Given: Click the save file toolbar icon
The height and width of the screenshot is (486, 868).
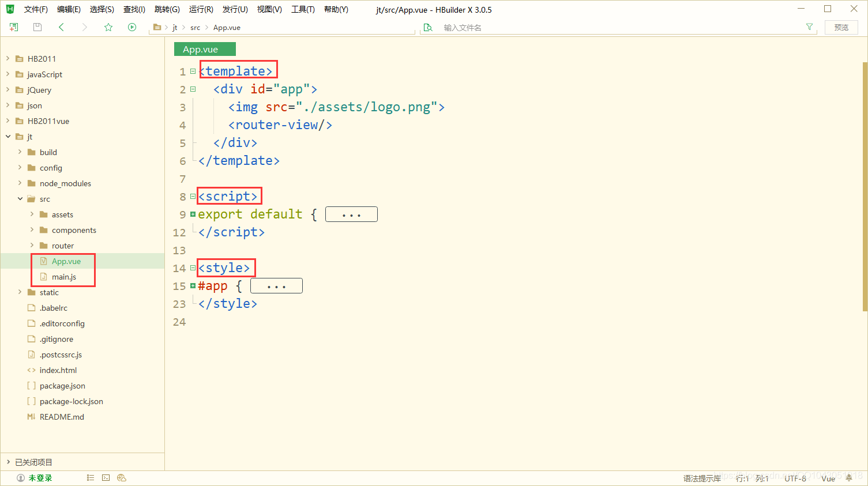Looking at the screenshot, I should pos(37,27).
